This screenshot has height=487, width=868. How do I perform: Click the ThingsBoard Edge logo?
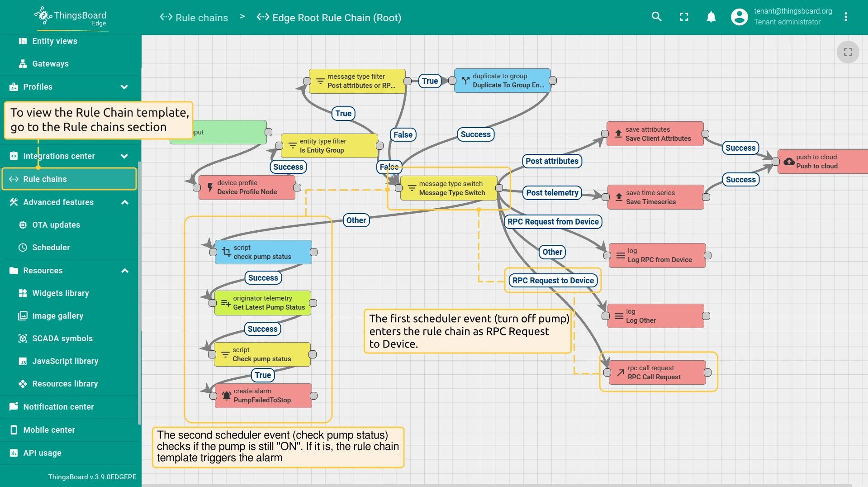pyautogui.click(x=71, y=17)
